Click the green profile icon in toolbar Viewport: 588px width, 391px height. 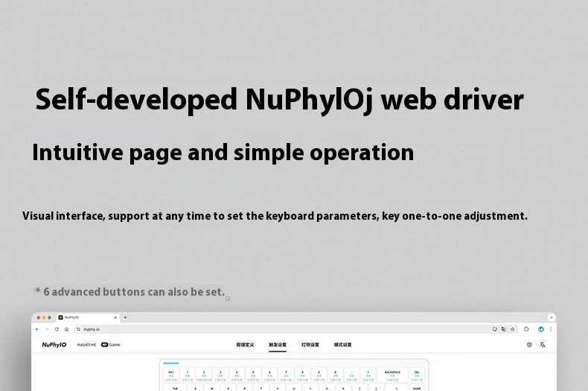541,329
